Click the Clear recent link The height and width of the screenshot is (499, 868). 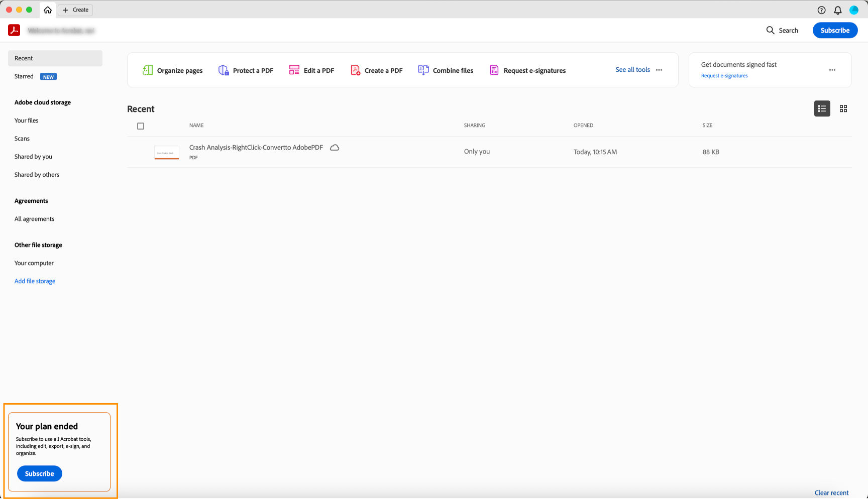pos(831,492)
